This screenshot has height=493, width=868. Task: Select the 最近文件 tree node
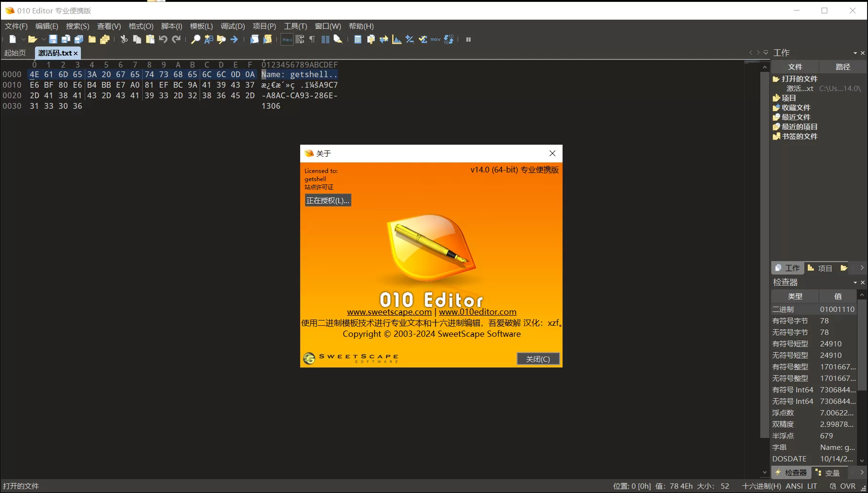796,117
